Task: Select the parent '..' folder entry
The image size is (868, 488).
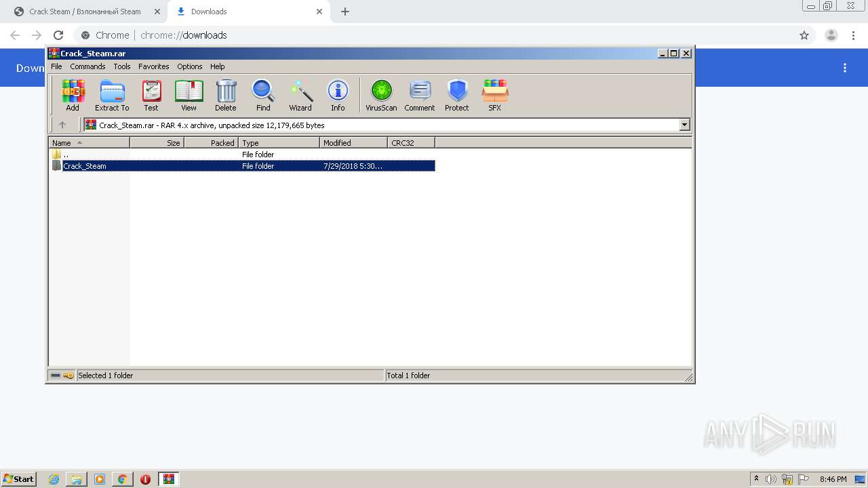Action: click(x=243, y=155)
